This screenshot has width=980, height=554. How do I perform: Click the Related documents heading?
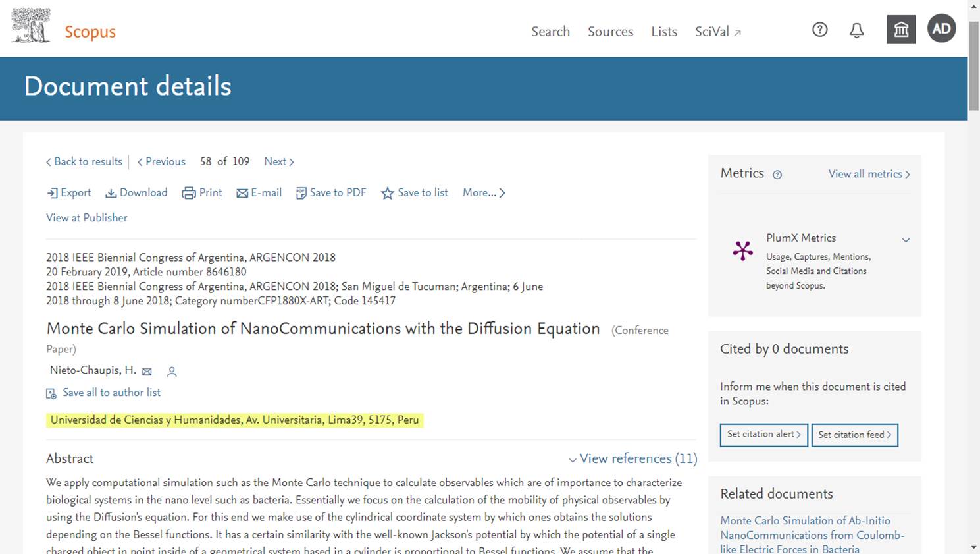[777, 494]
